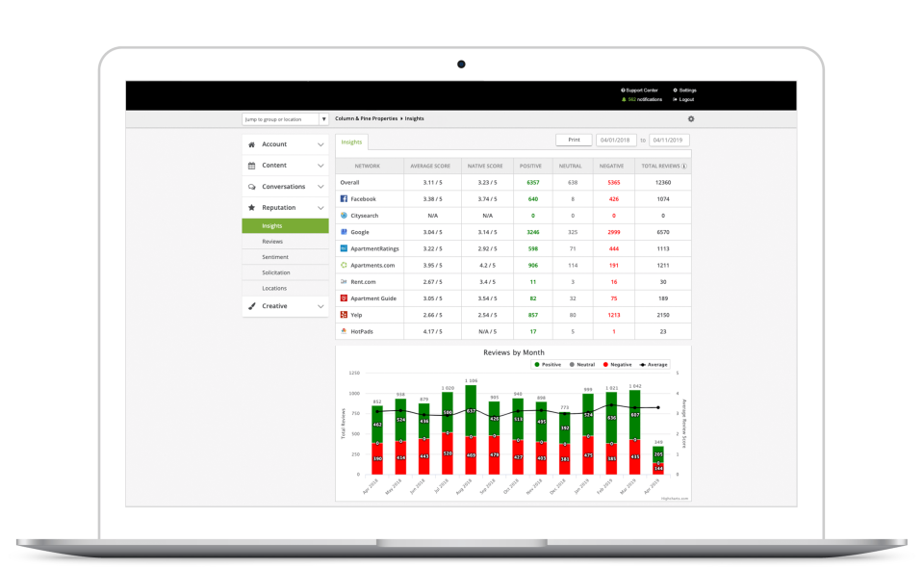Click the Total Reviews info icon
Image resolution: width=924 pixels, height=569 pixels.
click(684, 167)
